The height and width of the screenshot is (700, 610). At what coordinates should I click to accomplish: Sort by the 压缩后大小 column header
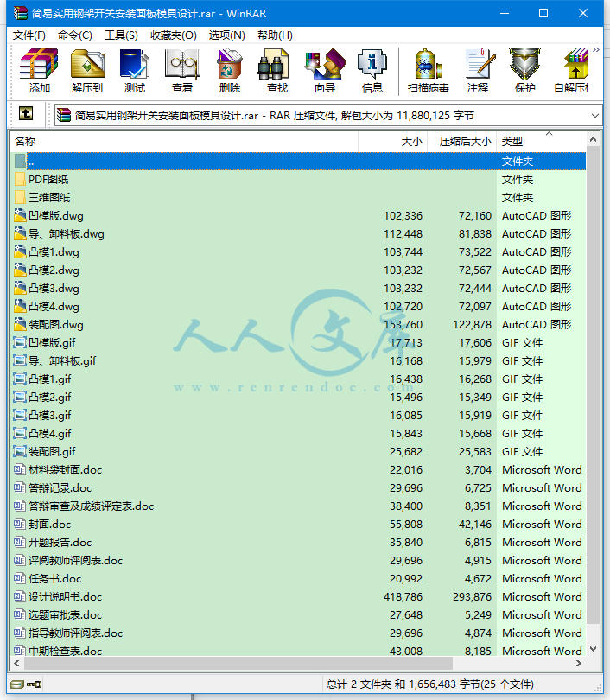462,142
